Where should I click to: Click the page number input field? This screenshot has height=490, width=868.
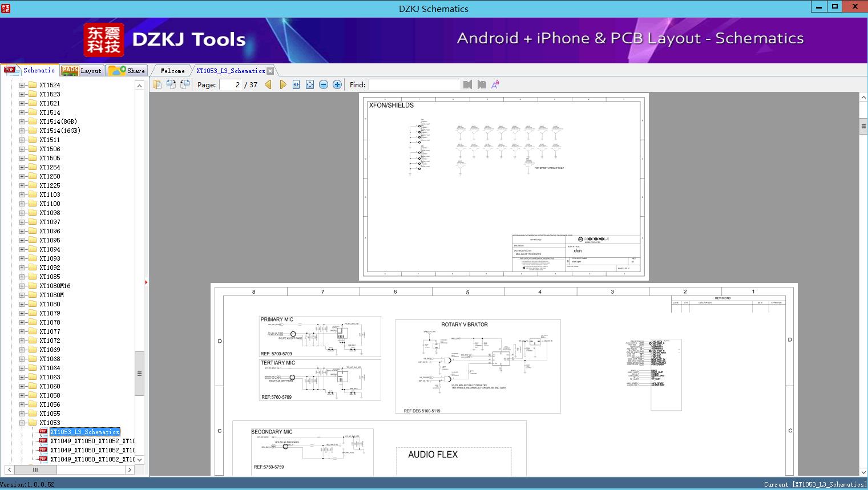(231, 84)
